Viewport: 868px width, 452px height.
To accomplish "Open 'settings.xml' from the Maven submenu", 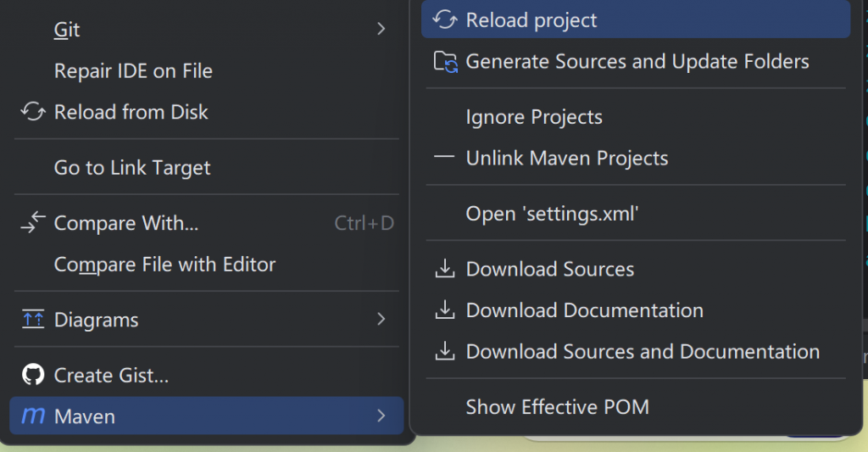I will (x=552, y=214).
